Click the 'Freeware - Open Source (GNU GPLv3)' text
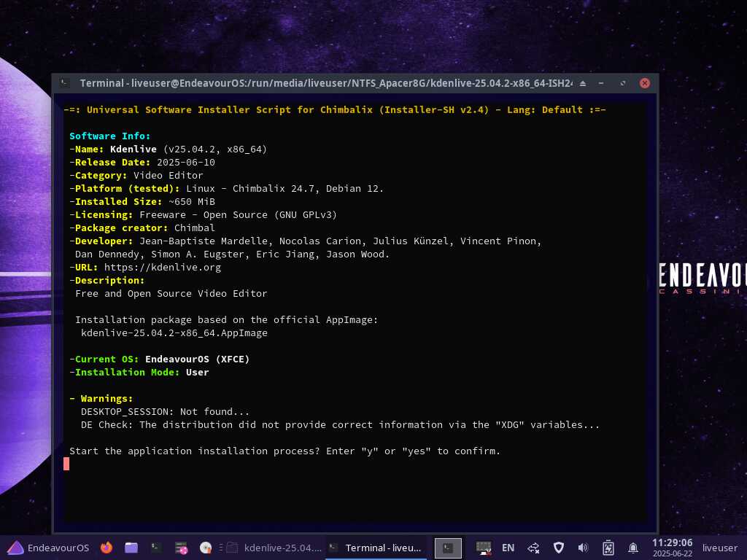 pyautogui.click(x=239, y=215)
